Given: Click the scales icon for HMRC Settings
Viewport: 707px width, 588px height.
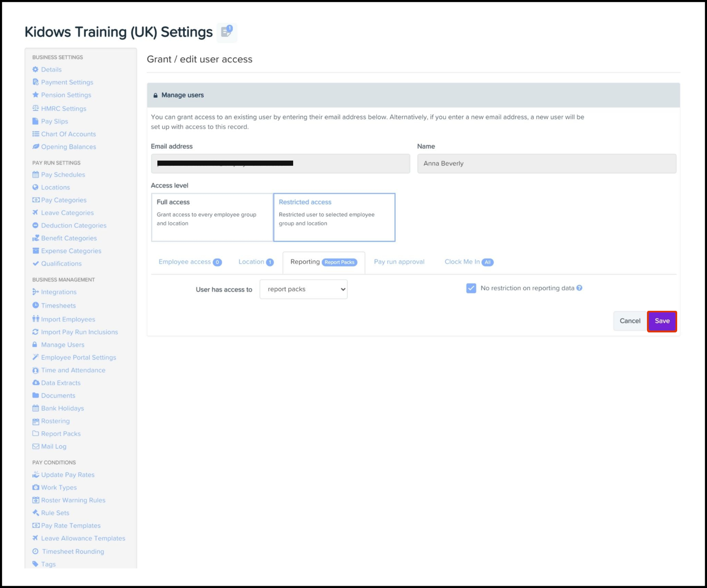Looking at the screenshot, I should pyautogui.click(x=35, y=108).
